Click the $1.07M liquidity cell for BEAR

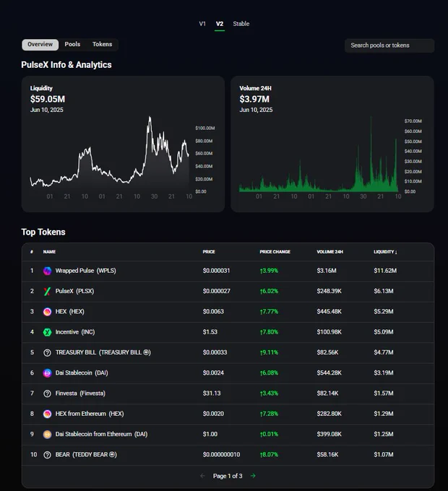(x=384, y=455)
